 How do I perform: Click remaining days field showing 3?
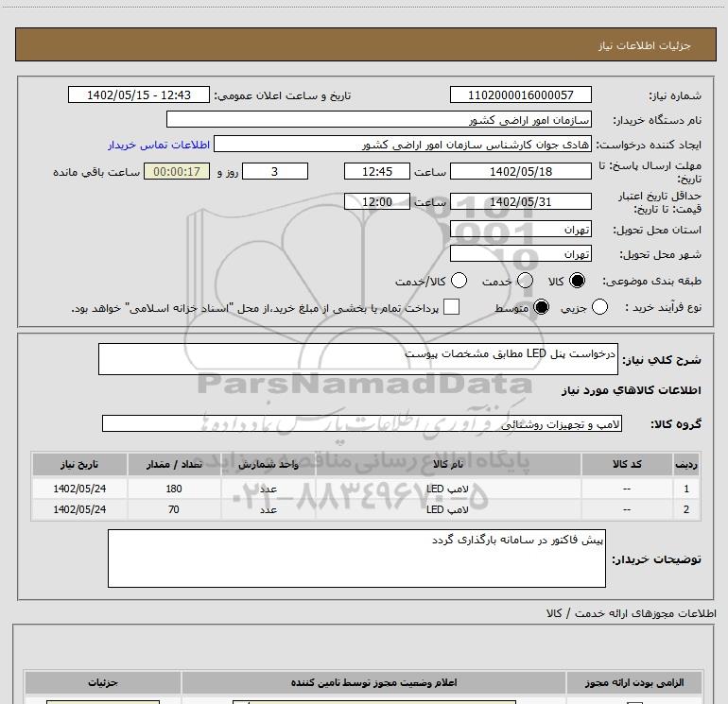(275, 172)
